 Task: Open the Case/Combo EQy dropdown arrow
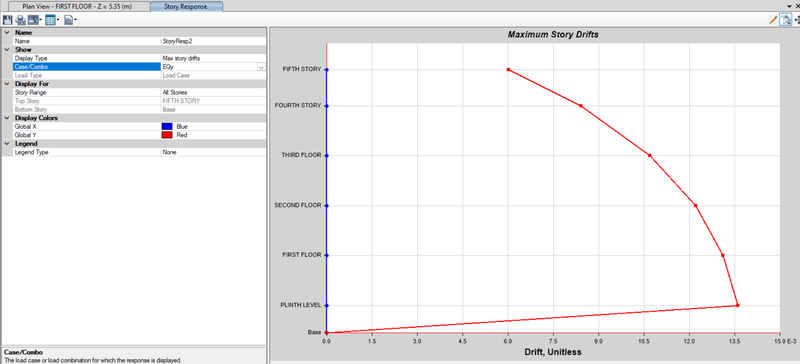[261, 67]
